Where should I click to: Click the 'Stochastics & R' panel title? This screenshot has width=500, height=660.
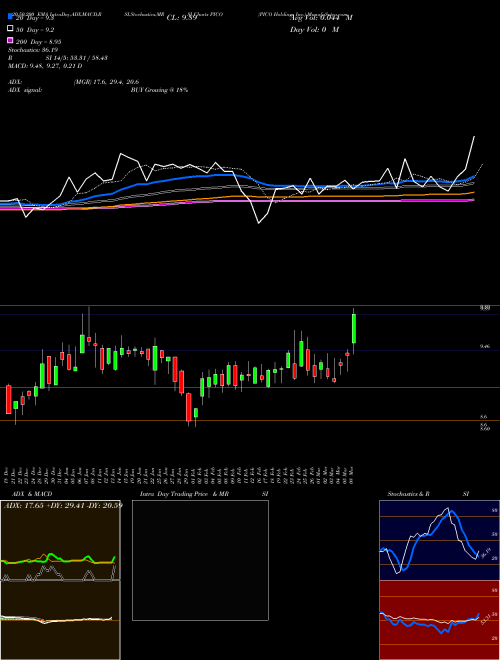(x=409, y=494)
